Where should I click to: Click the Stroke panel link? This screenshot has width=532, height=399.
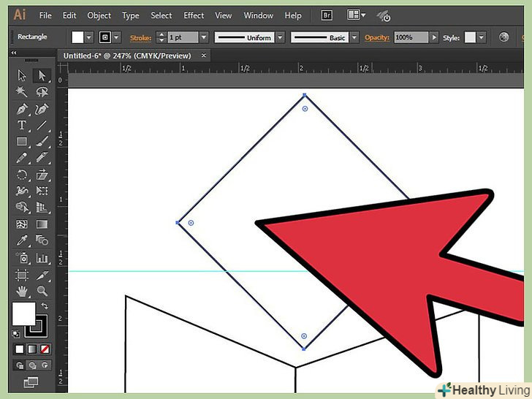(x=142, y=37)
